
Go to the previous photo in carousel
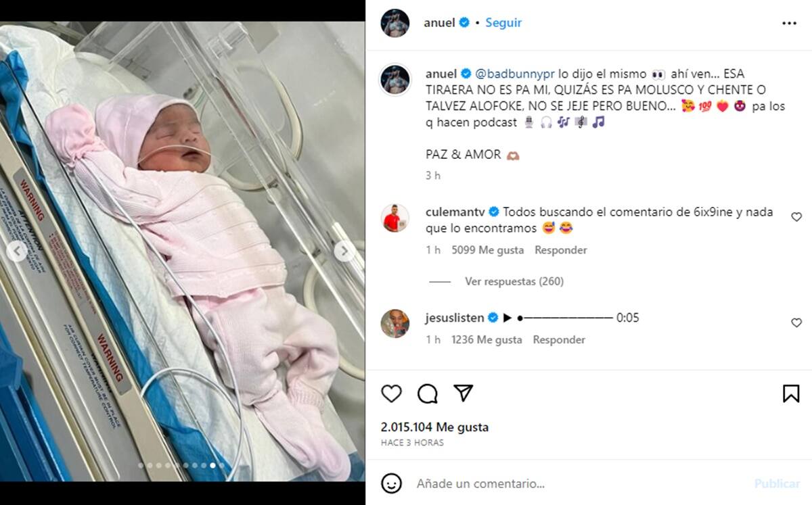click(17, 251)
